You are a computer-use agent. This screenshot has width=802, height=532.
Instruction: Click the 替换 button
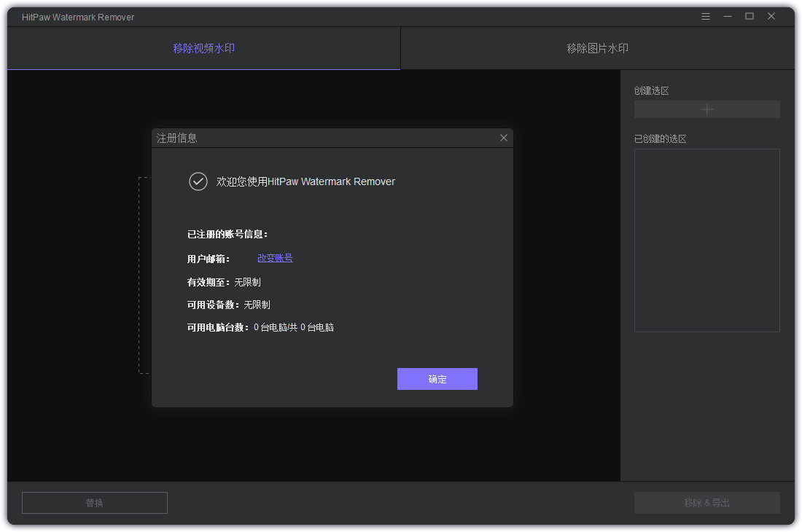pyautogui.click(x=95, y=503)
